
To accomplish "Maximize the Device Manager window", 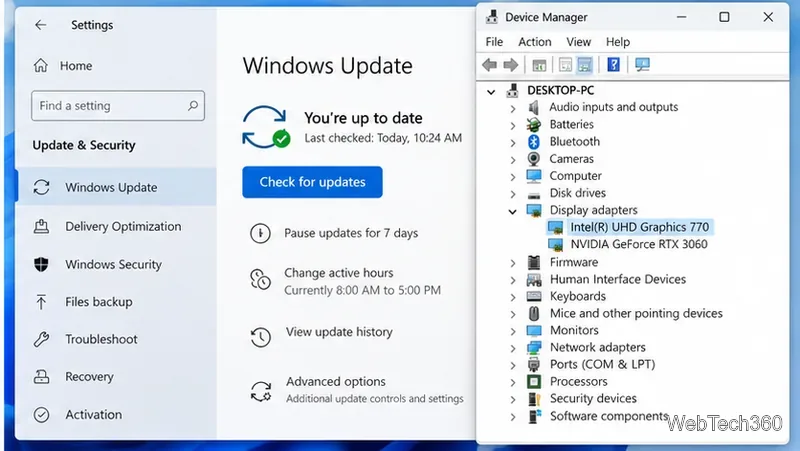I will point(724,17).
